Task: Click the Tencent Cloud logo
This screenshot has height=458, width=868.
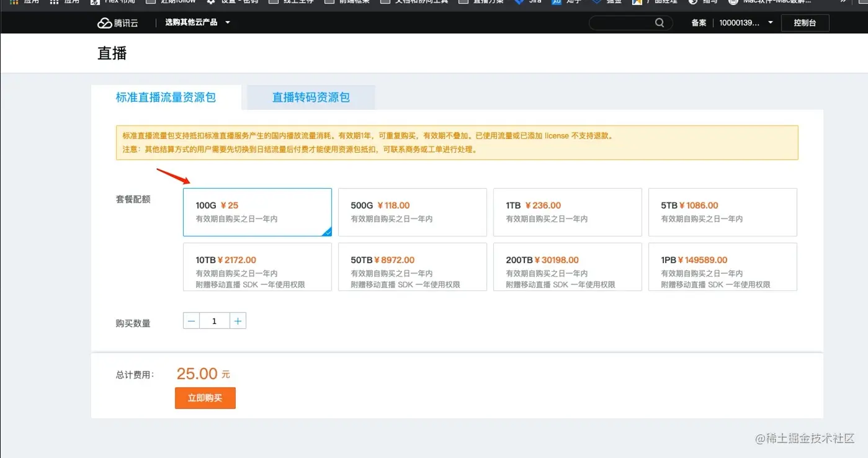Action: coord(118,23)
